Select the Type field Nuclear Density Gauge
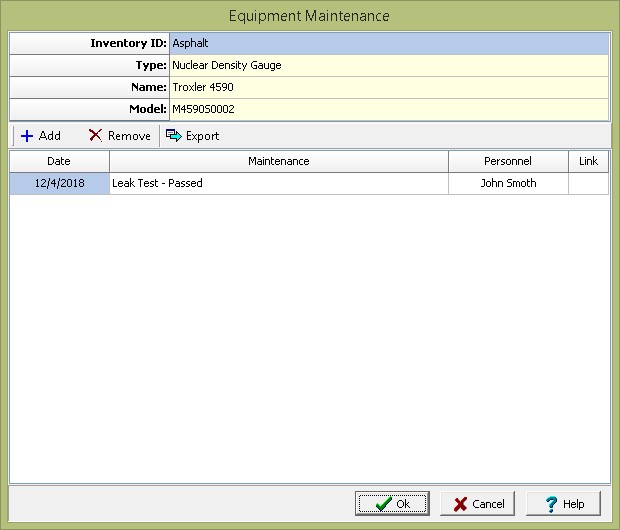This screenshot has width=620, height=530. [388, 66]
